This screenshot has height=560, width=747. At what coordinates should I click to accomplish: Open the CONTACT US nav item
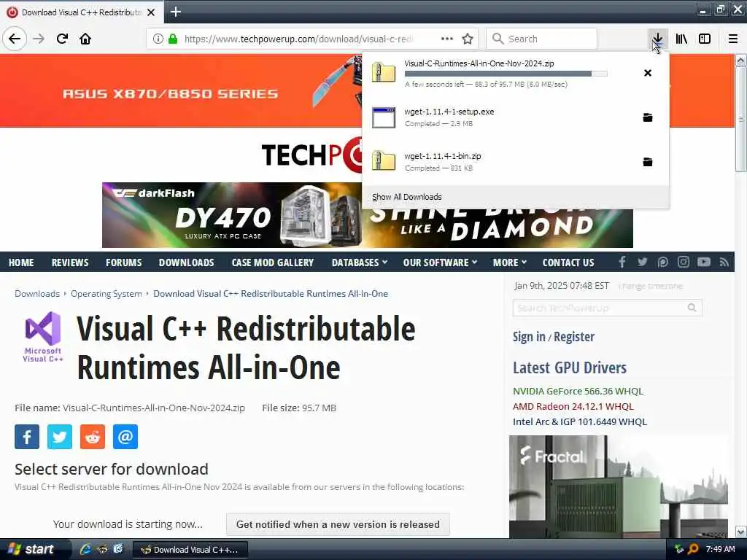pos(568,262)
